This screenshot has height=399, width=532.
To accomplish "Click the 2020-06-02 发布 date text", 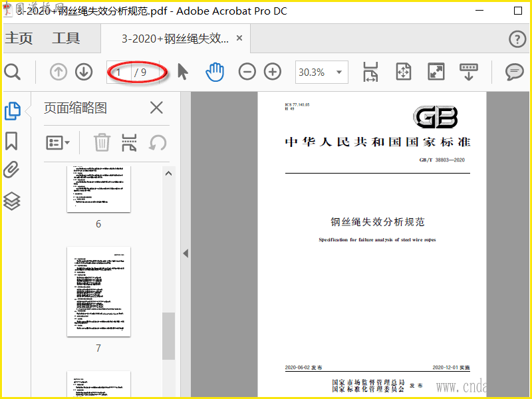I will point(304,368).
